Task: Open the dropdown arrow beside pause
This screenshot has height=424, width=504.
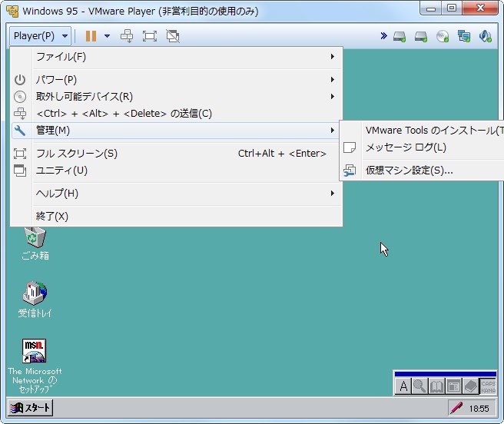Action: (107, 36)
